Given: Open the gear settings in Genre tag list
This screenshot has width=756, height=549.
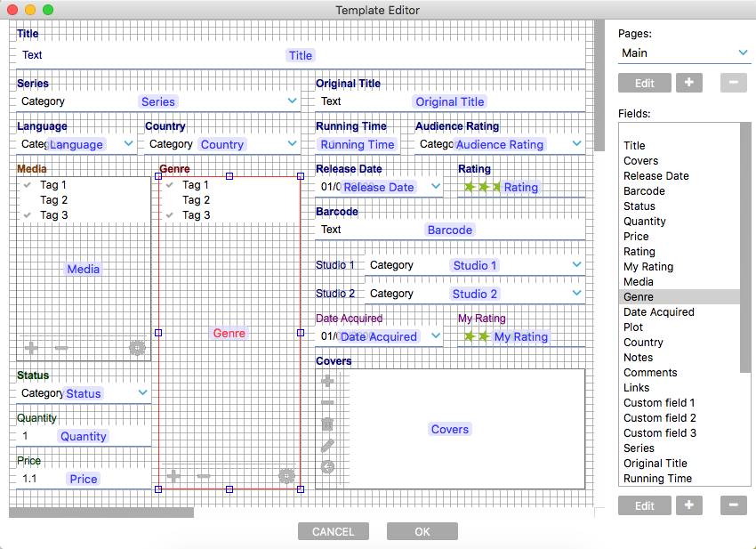Looking at the screenshot, I should (x=287, y=476).
